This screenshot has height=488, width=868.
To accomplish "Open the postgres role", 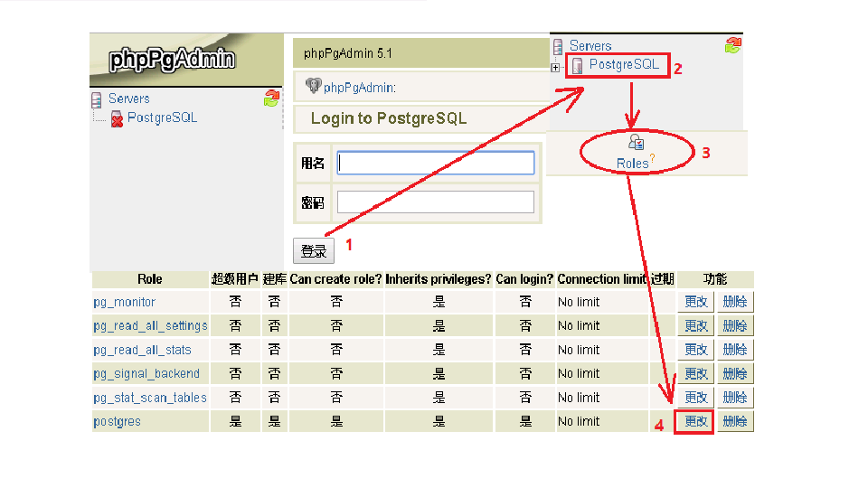I will click(117, 422).
